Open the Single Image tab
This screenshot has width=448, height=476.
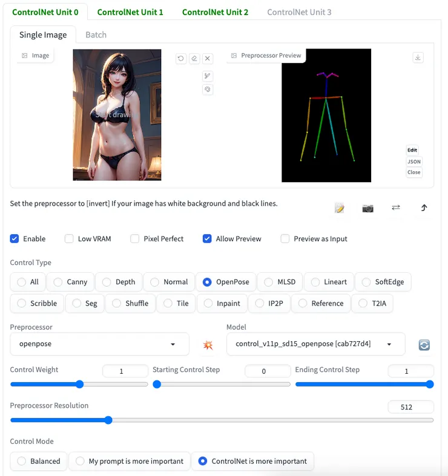[43, 35]
